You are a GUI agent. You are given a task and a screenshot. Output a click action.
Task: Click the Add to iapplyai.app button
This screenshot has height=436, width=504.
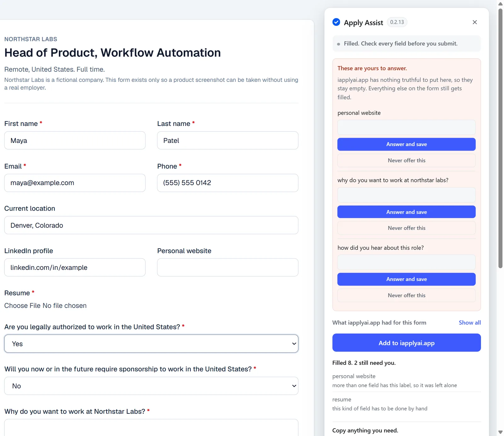pos(406,343)
